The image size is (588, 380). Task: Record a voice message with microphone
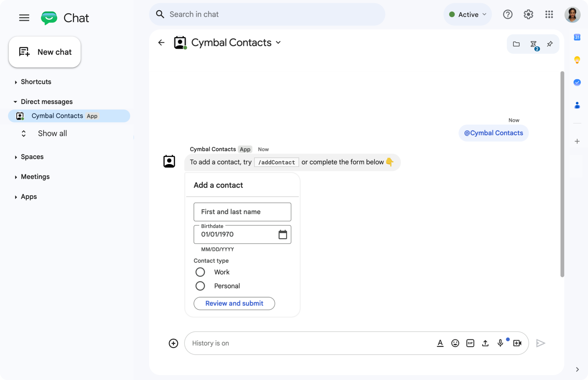(500, 343)
